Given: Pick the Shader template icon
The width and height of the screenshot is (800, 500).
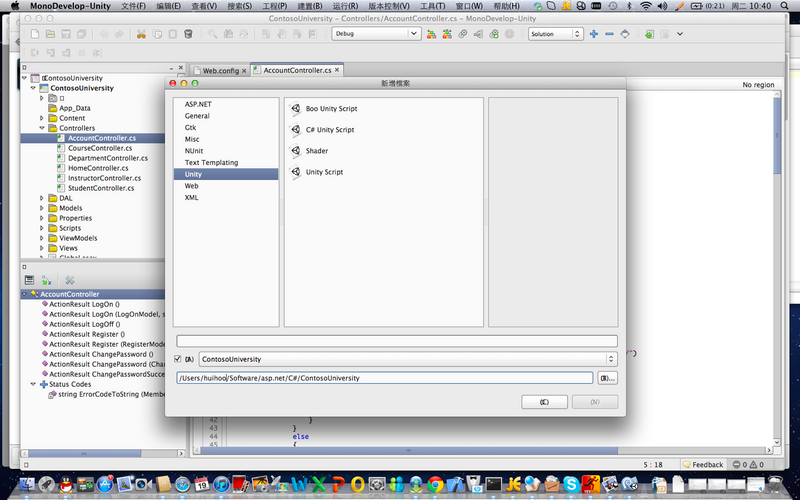Looking at the screenshot, I should pyautogui.click(x=297, y=151).
